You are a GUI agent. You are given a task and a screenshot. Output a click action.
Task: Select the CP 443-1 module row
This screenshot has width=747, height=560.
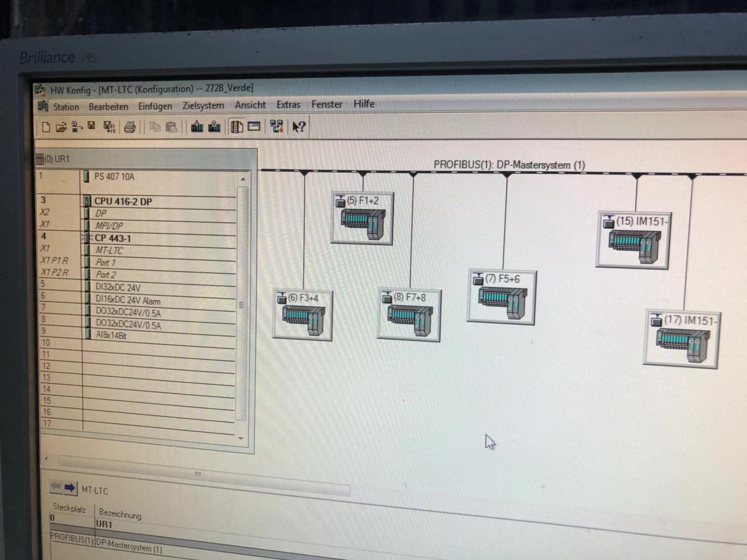pyautogui.click(x=113, y=239)
